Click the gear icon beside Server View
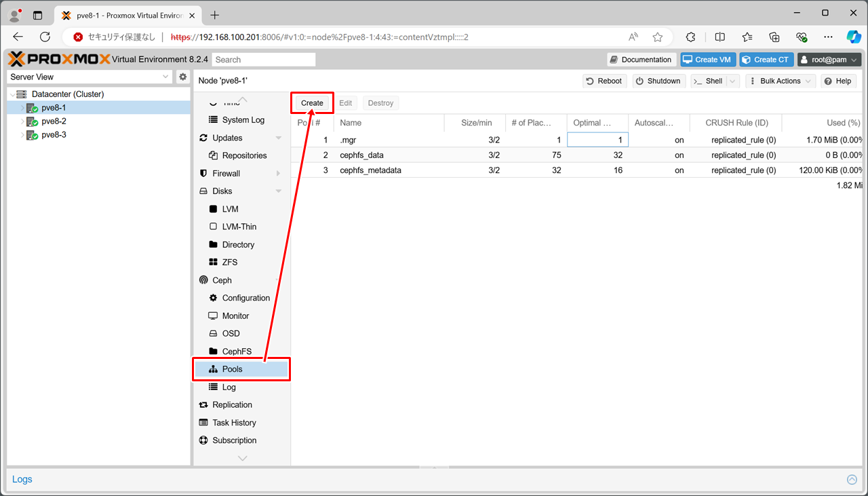 pyautogui.click(x=182, y=77)
